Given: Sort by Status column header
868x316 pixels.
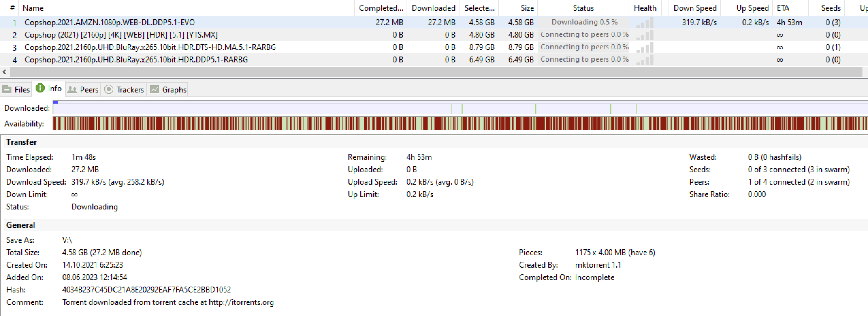Looking at the screenshot, I should click(583, 8).
